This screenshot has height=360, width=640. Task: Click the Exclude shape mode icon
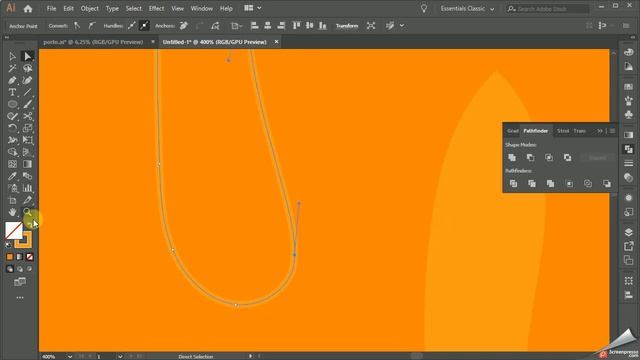click(x=567, y=158)
